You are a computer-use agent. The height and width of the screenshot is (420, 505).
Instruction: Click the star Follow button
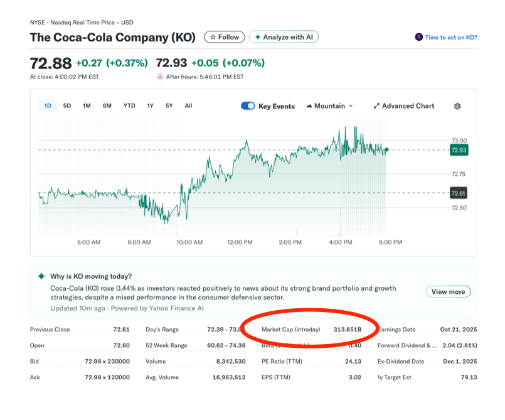coord(225,37)
